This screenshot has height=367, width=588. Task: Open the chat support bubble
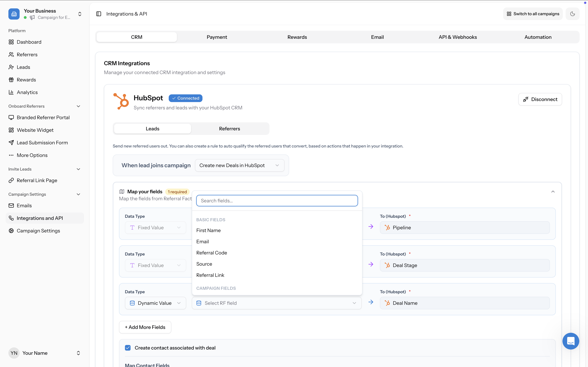pos(571,341)
